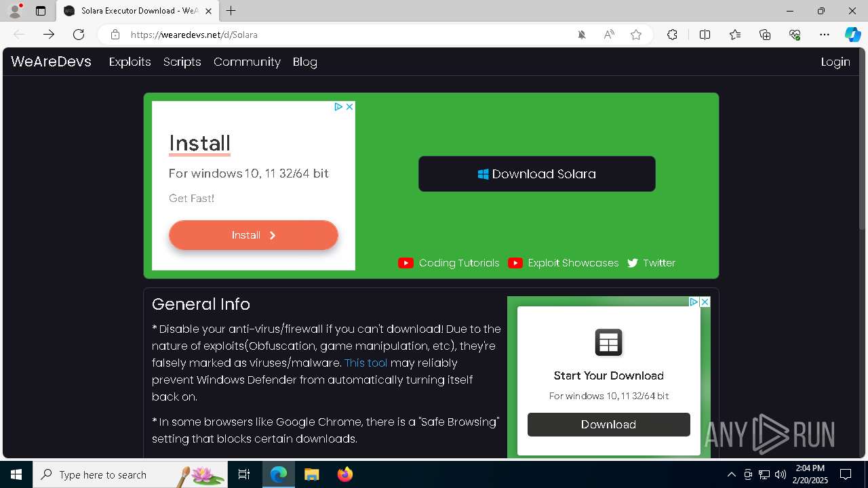Open Favorites list icon
This screenshot has width=868, height=488.
pyautogui.click(x=735, y=35)
